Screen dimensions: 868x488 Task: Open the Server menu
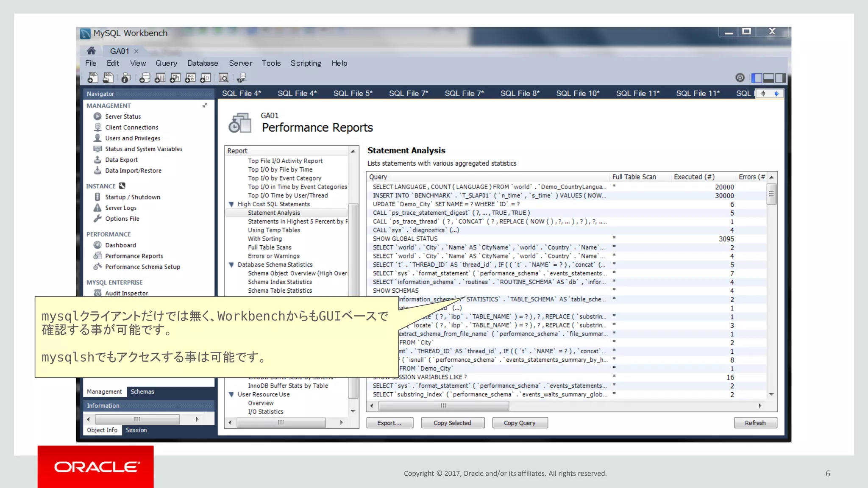coord(241,63)
